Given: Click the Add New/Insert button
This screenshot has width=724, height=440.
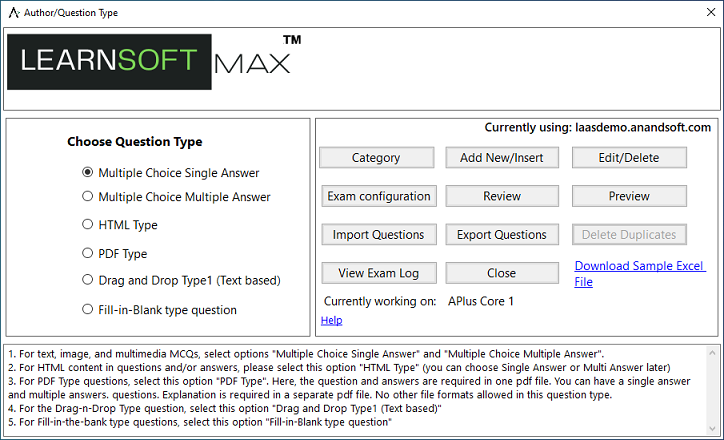Looking at the screenshot, I should tap(502, 158).
